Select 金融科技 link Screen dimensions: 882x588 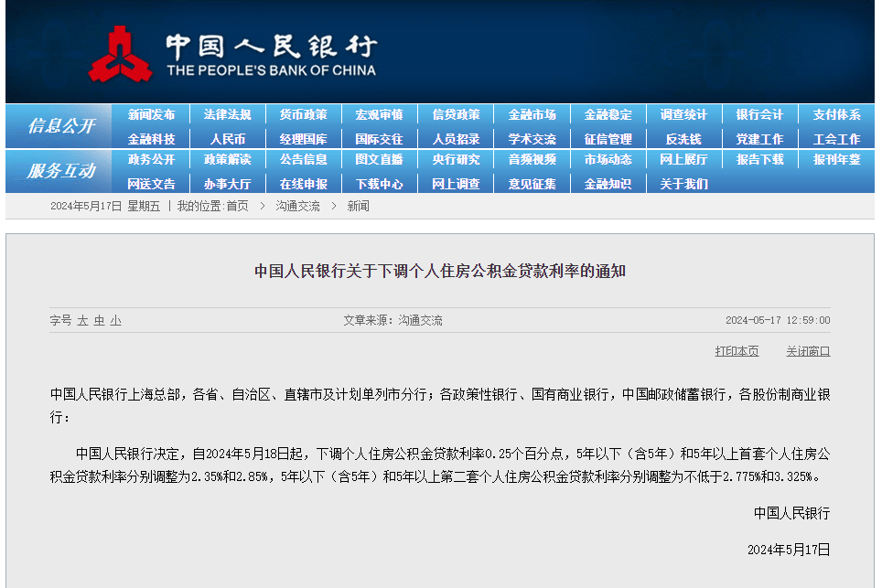pyautogui.click(x=151, y=139)
